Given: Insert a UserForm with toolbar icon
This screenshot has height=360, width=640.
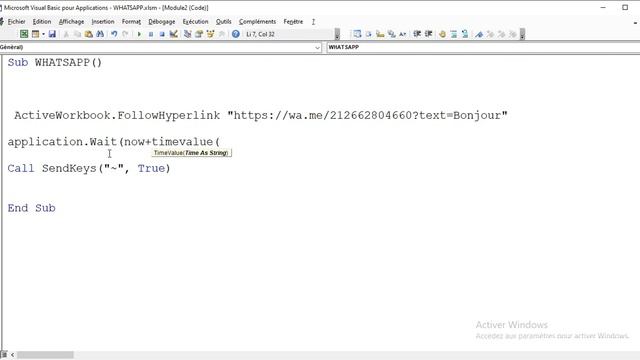Looking at the screenshot, I should click(x=36, y=34).
